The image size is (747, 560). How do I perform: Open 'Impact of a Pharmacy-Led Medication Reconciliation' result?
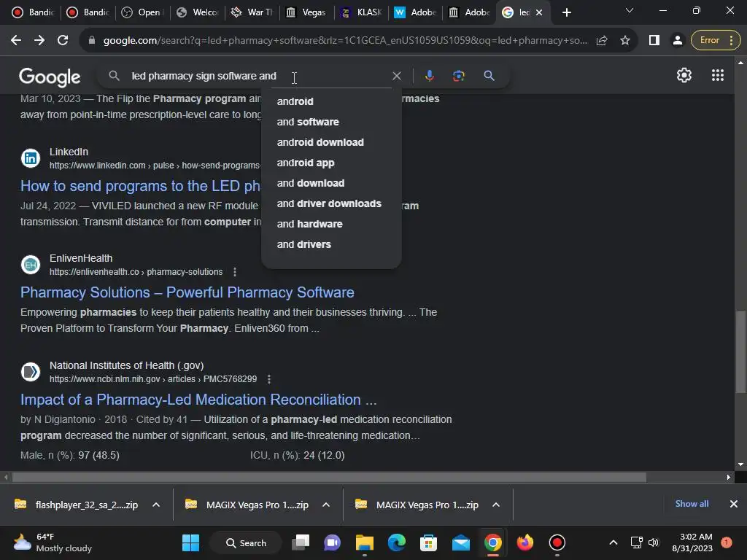pyautogui.click(x=198, y=400)
